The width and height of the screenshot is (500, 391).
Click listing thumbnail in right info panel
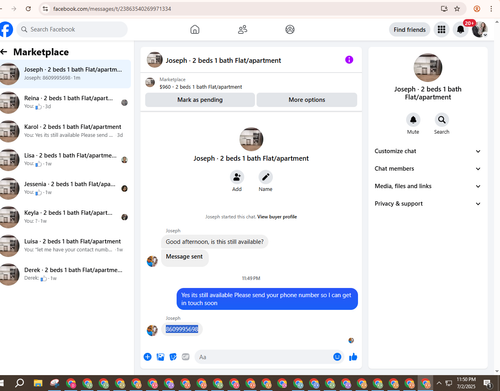428,67
